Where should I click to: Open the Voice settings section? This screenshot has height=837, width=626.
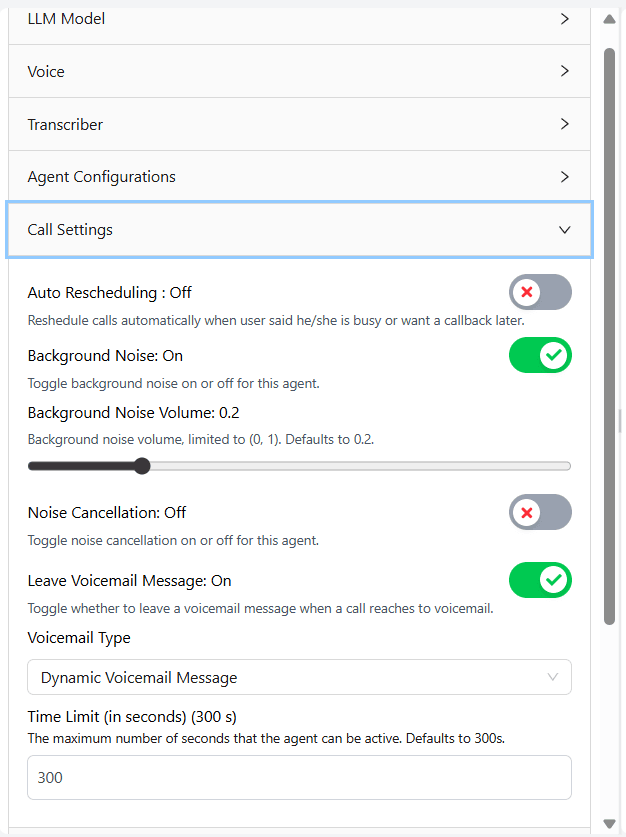click(x=46, y=72)
